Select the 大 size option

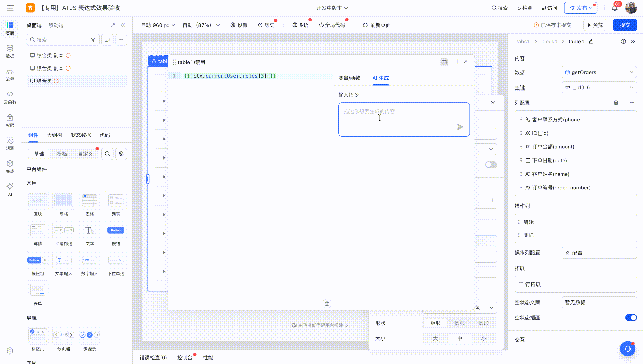coord(435,338)
